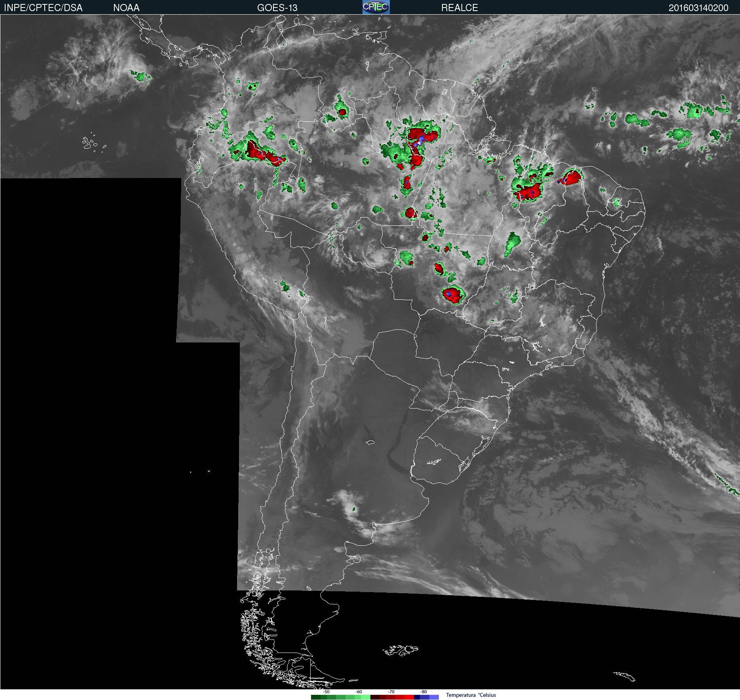
Task: Click the NOAA label in the header
Action: point(126,8)
